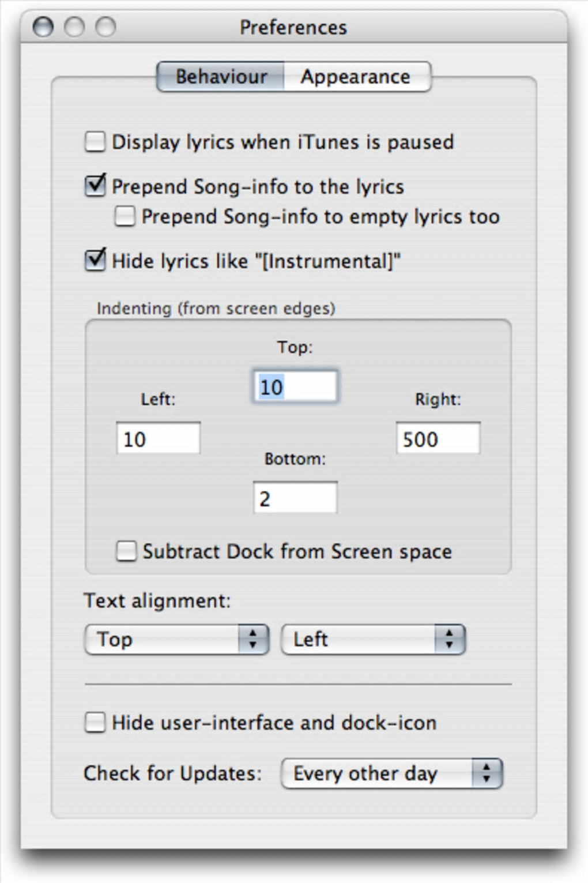588x883 pixels.
Task: Minimize the Preferences window
Action: [74, 27]
